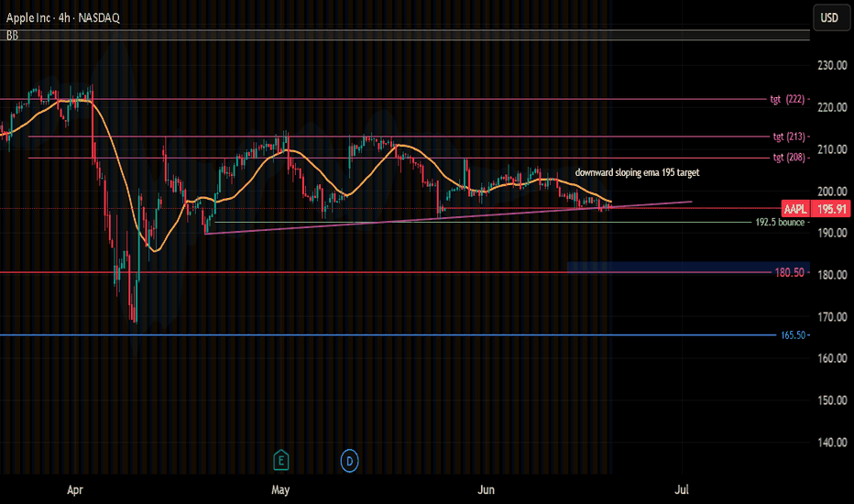Click the 140.00 price axis value
The image size is (854, 504).
click(x=832, y=443)
